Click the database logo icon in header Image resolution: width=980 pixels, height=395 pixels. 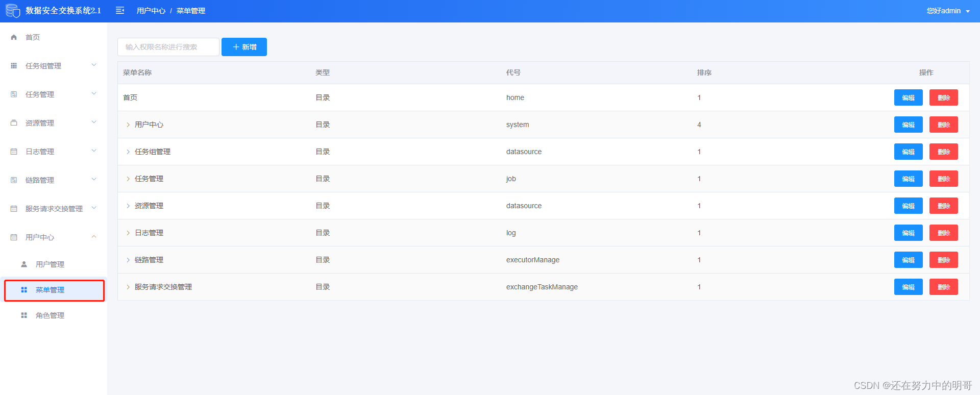click(x=13, y=11)
